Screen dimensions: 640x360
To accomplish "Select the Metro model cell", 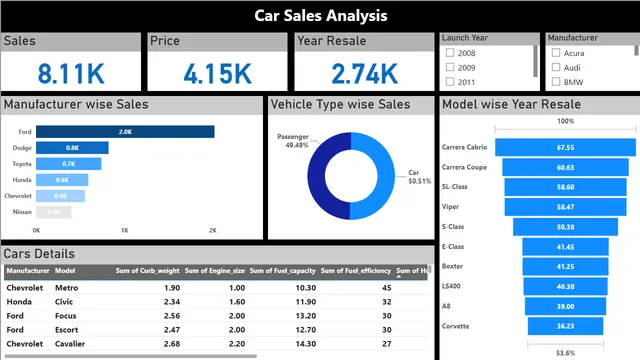I will click(x=67, y=288).
